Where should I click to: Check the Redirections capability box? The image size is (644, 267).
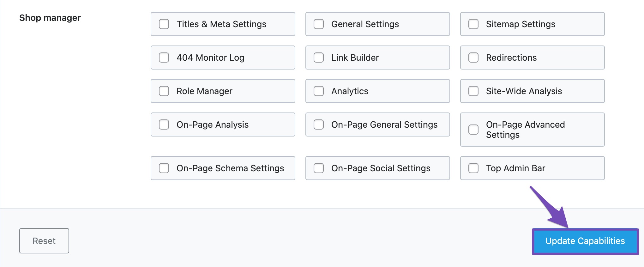[473, 58]
